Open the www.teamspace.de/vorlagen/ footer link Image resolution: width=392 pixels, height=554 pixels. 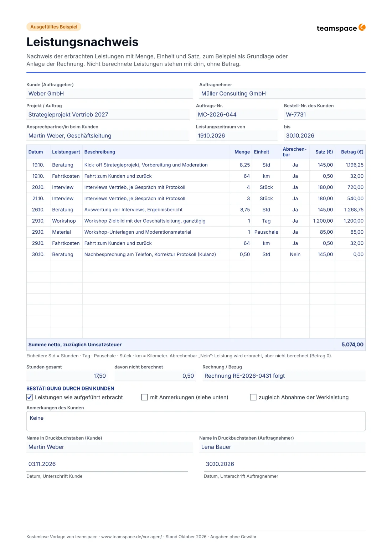[x=131, y=537]
